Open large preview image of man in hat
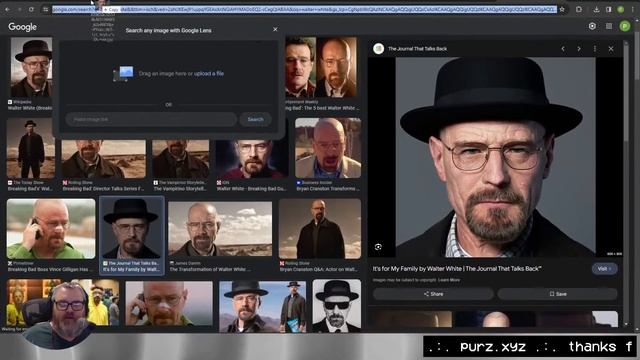Viewport: 640px width, 360px height. pos(495,157)
